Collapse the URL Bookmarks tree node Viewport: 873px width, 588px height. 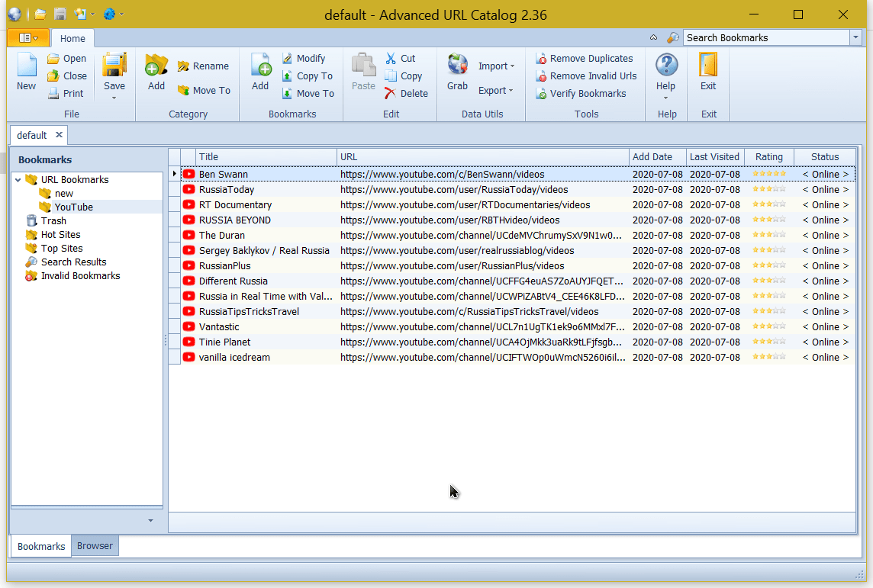click(x=18, y=179)
